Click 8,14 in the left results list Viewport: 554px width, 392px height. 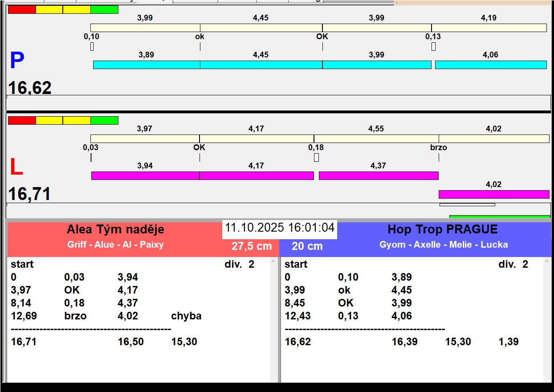(21, 303)
